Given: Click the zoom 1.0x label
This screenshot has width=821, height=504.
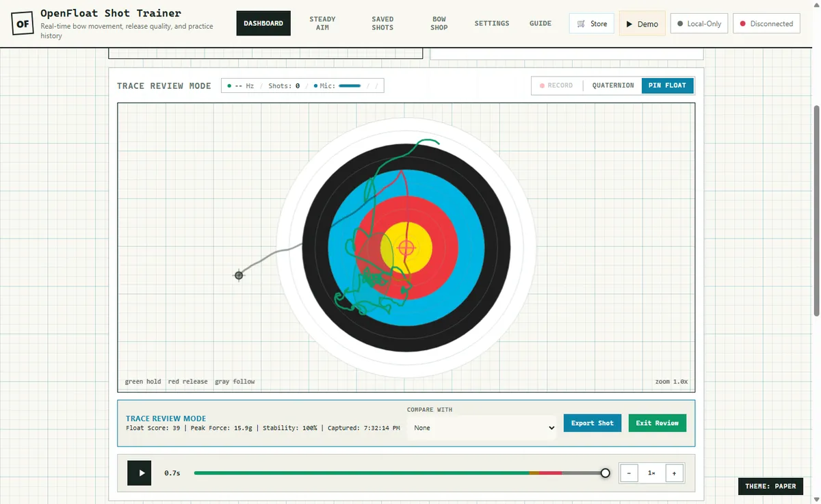Looking at the screenshot, I should pos(672,382).
